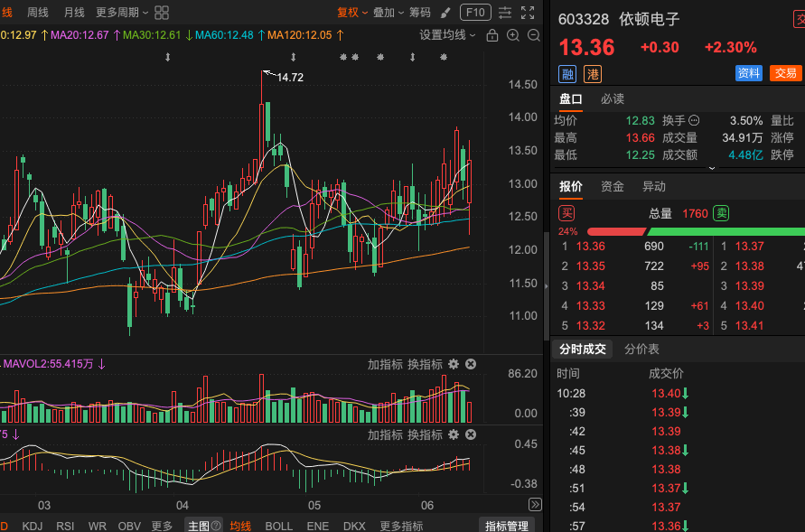Click the 买 buy icon
805x532 pixels.
pos(566,213)
